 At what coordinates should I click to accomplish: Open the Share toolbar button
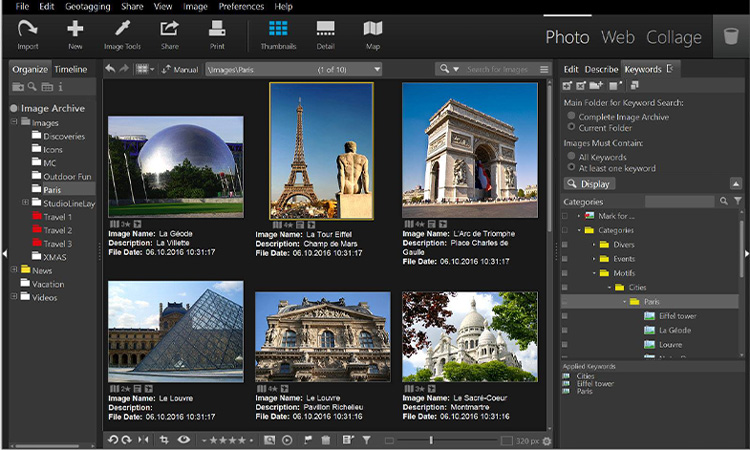point(169,34)
